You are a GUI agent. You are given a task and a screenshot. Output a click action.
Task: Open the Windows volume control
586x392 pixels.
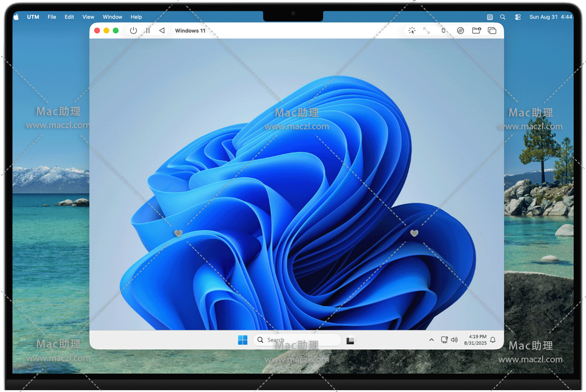pos(454,340)
